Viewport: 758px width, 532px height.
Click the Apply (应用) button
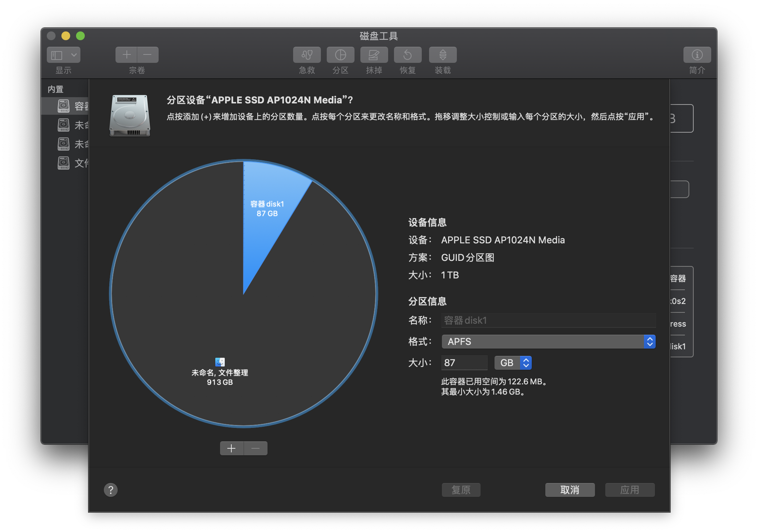pyautogui.click(x=630, y=490)
